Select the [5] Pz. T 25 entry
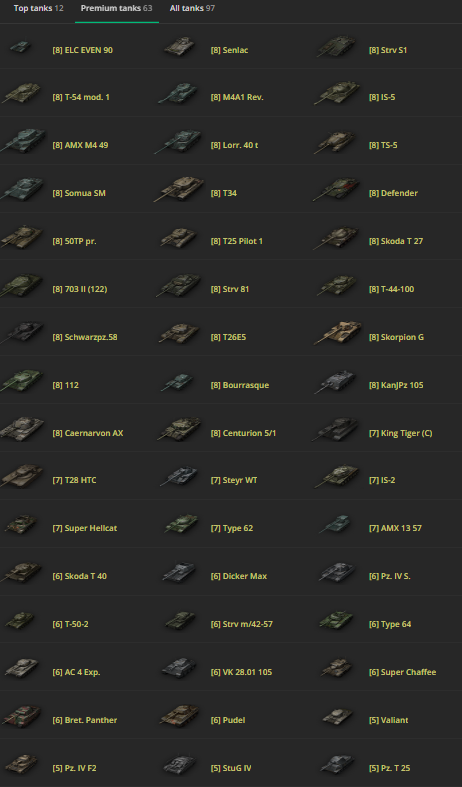462x787 pixels. click(x=389, y=768)
